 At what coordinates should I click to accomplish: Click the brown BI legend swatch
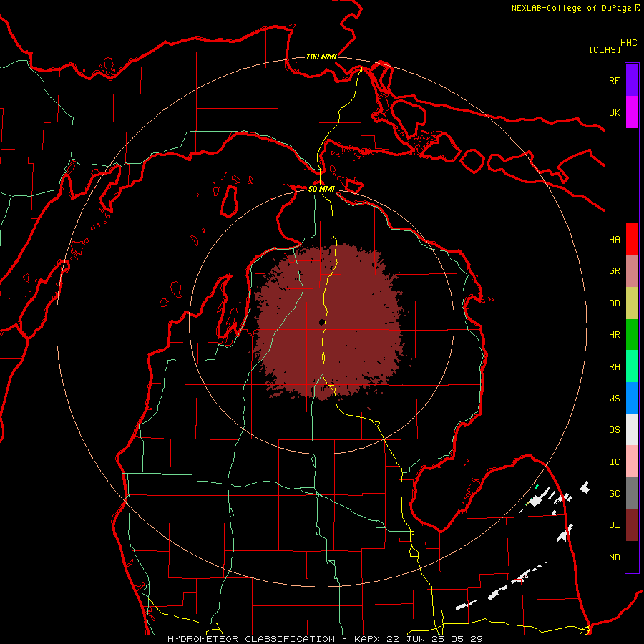632,525
